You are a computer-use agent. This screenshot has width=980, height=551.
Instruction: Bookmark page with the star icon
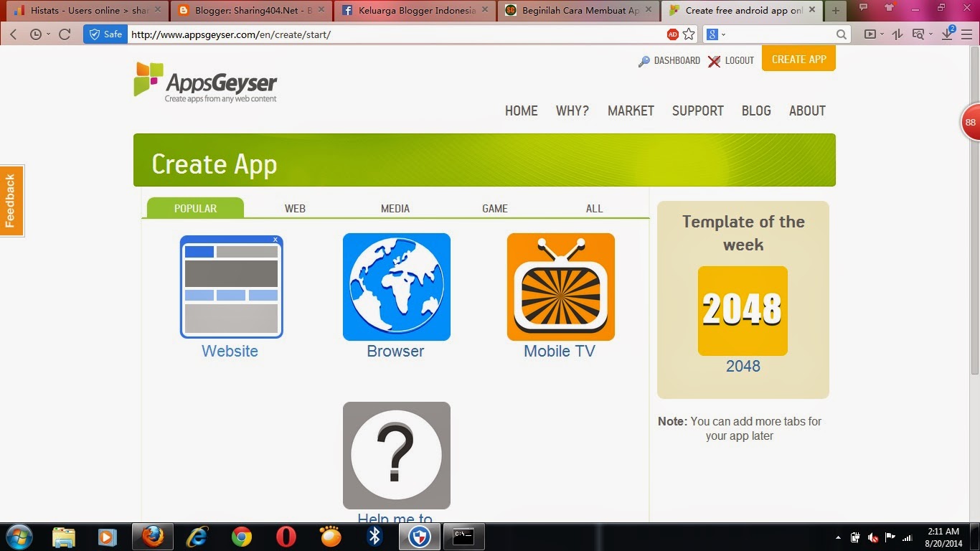tap(689, 34)
